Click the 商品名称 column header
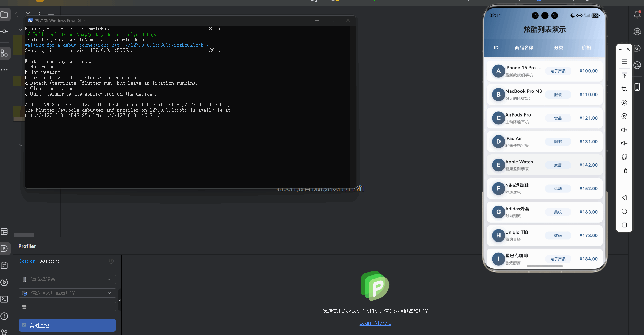The width and height of the screenshot is (644, 335). tap(524, 48)
